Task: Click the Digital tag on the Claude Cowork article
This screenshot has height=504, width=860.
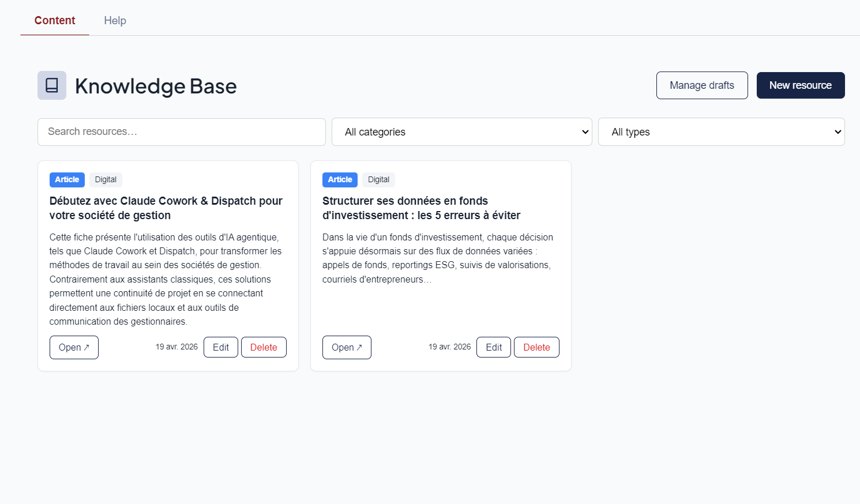Action: tap(106, 179)
